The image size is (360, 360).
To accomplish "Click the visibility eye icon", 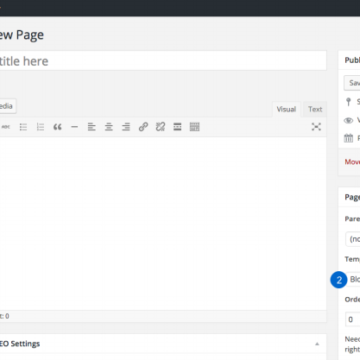I will point(349,120).
